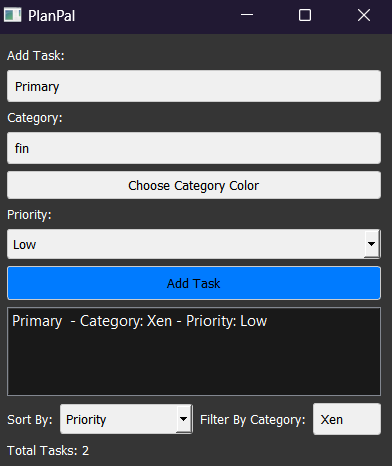The image size is (392, 466).
Task: Click into the Category field showing 'fin'
Action: (x=194, y=148)
